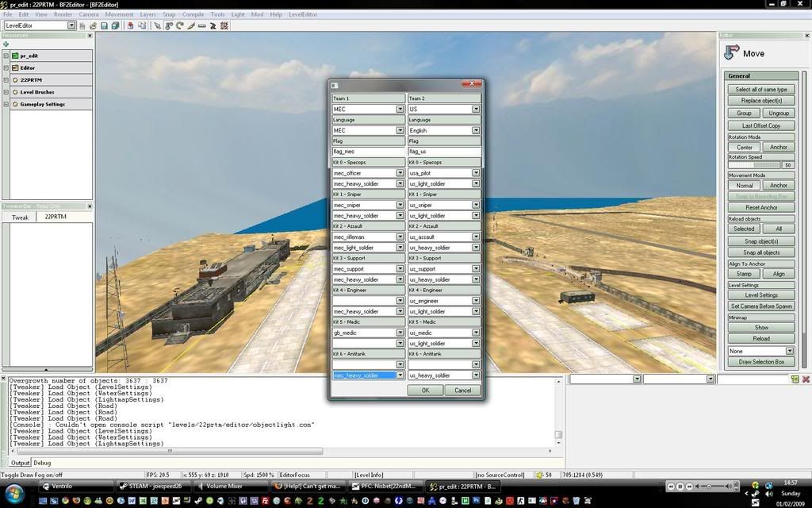
Task: Switch to the Debug tab
Action: pos(42,462)
